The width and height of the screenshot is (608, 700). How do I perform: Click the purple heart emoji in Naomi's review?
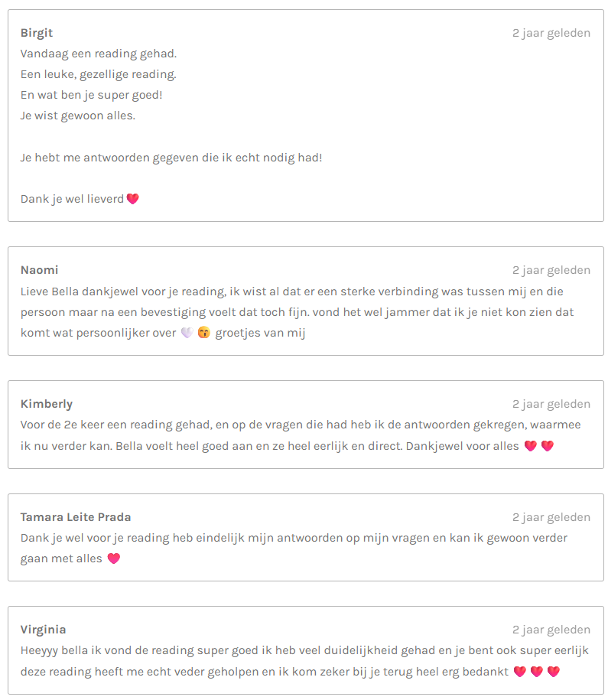[x=187, y=333]
